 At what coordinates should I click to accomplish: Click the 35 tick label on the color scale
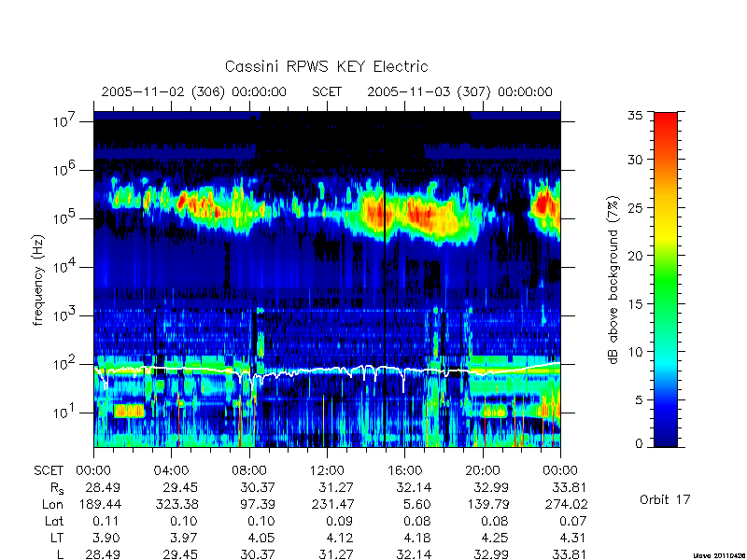pos(635,116)
